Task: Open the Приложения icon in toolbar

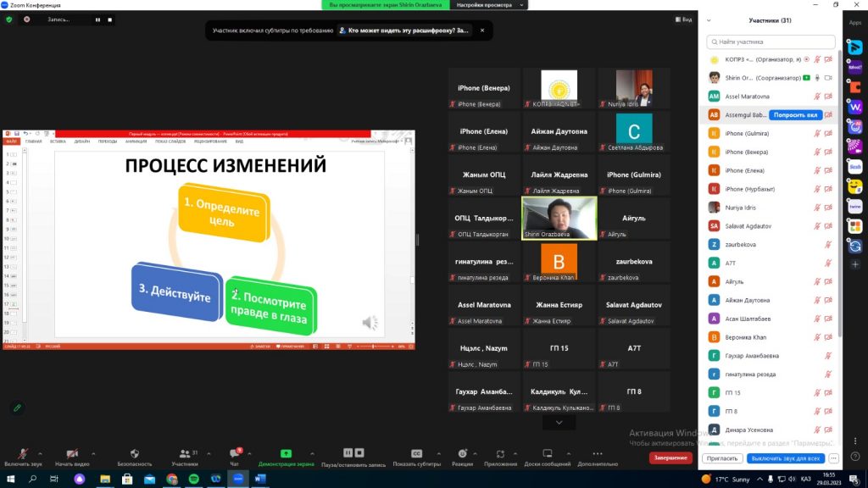Action: [x=501, y=454]
